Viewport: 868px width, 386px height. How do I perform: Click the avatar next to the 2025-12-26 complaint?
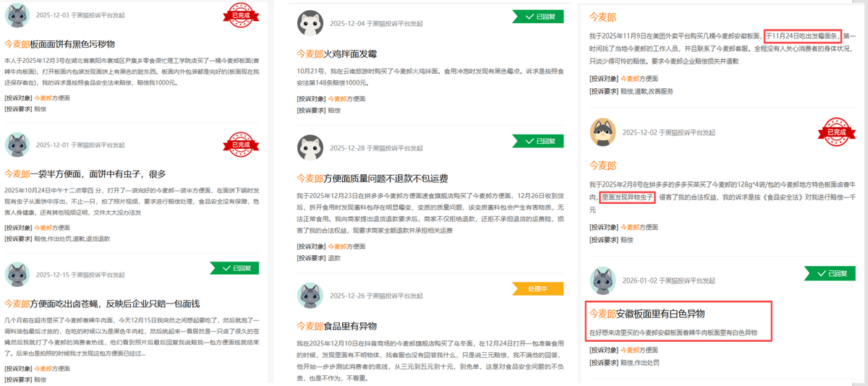(x=310, y=295)
